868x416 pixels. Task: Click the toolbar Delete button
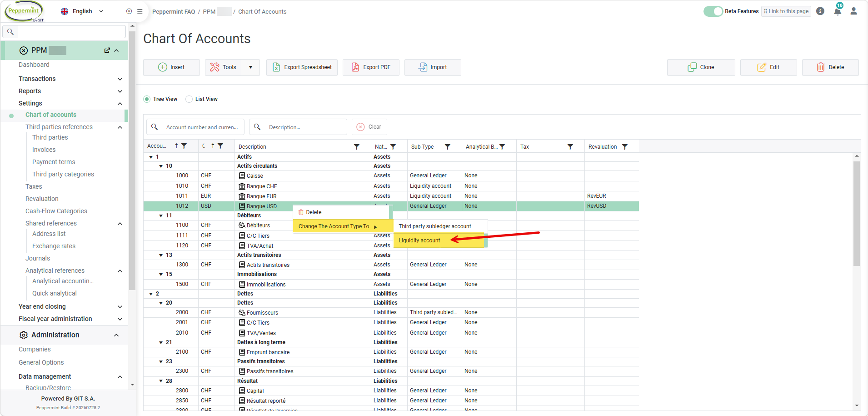tap(830, 67)
